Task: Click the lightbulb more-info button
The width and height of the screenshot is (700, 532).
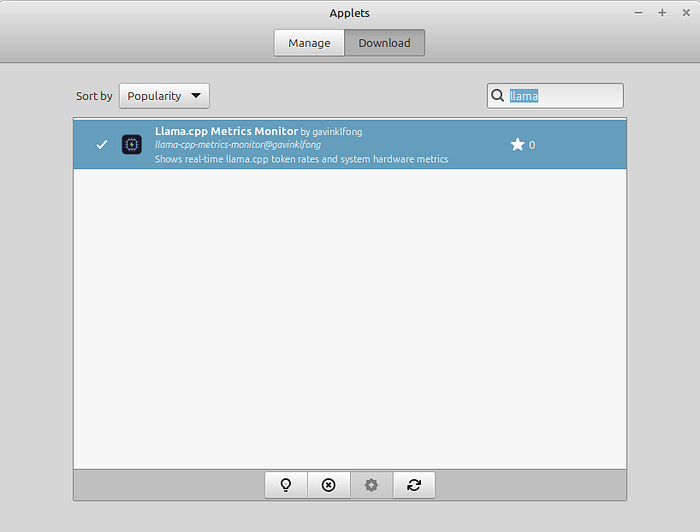Action: [286, 485]
